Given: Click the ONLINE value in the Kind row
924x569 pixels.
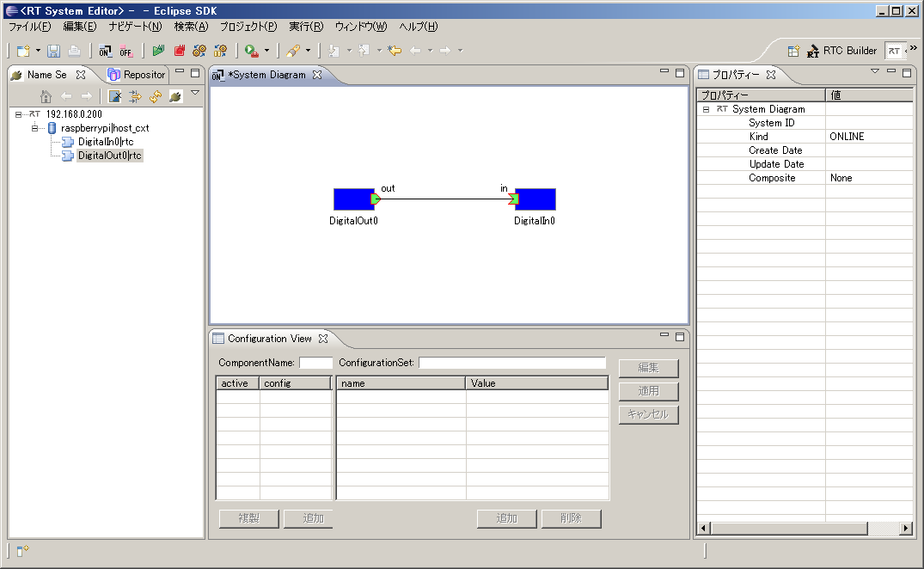Looking at the screenshot, I should coord(847,137).
